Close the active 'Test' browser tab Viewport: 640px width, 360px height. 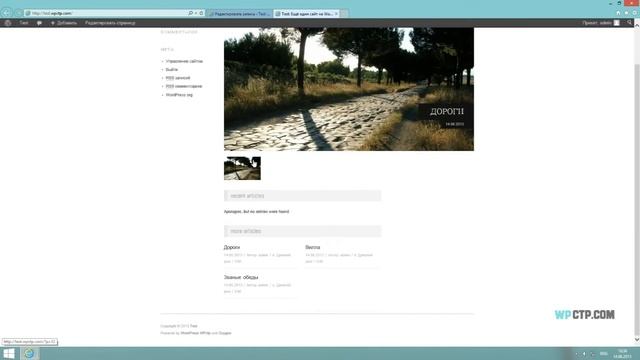336,13
